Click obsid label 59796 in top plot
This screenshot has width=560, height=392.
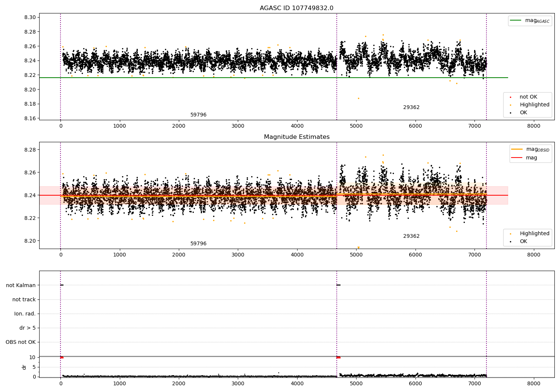click(198, 115)
